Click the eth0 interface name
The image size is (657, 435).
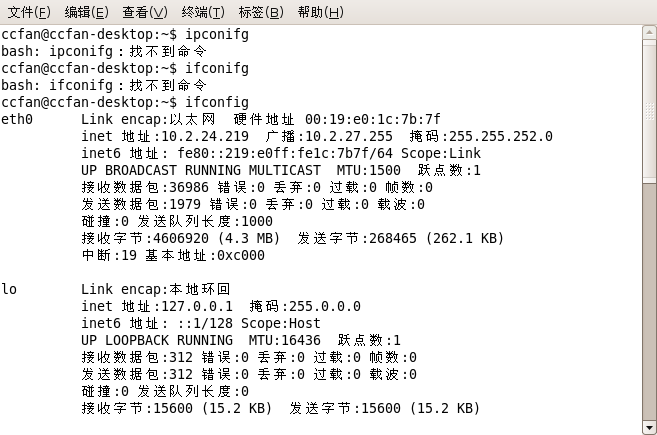[x=17, y=119]
